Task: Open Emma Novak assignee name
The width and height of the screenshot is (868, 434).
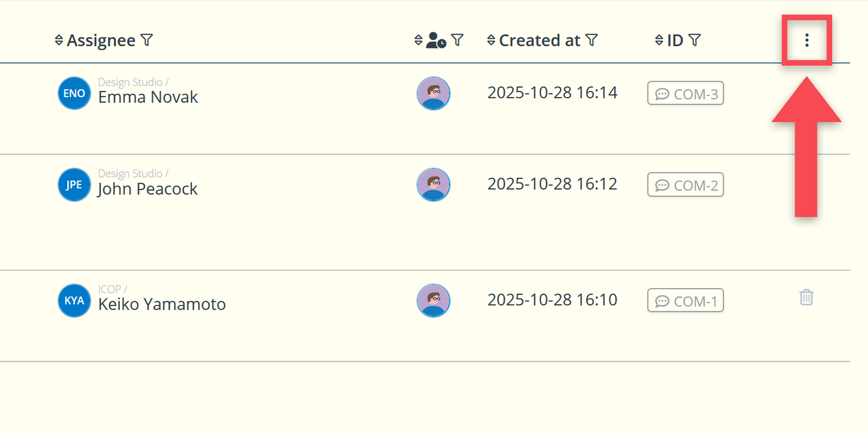Action: 148,98
